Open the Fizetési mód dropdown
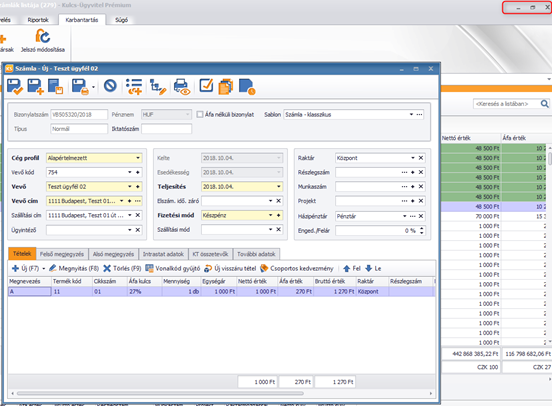Screen dimensions: 552x406 (270, 215)
